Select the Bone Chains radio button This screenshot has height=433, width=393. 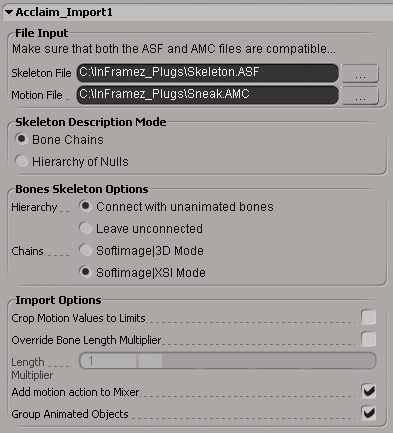pos(22,139)
